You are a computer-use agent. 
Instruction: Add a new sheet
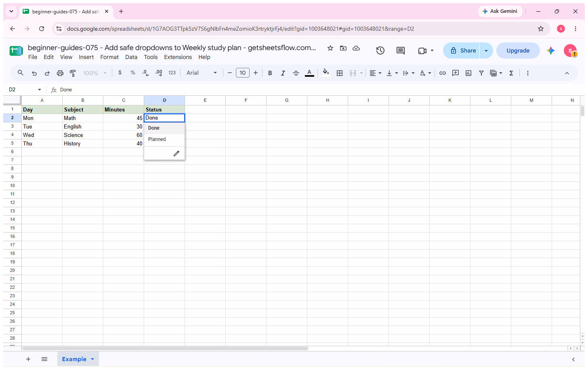(28, 359)
